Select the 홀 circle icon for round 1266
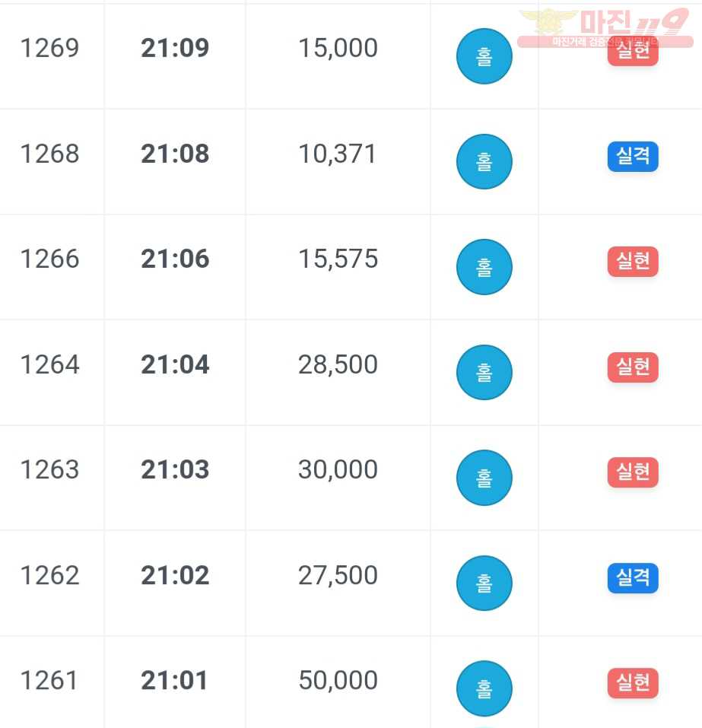Image resolution: width=702 pixels, height=728 pixels. 484,267
